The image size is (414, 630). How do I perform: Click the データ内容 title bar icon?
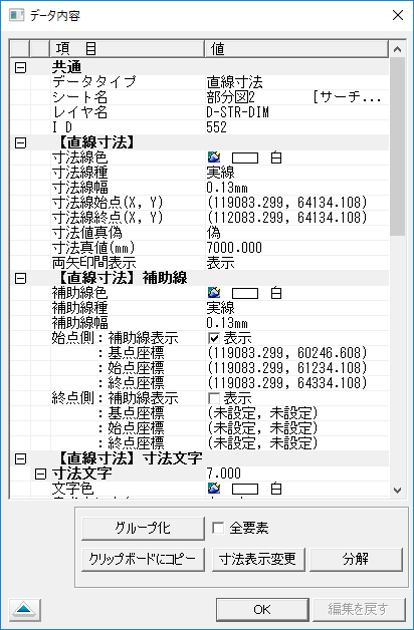click(16, 16)
